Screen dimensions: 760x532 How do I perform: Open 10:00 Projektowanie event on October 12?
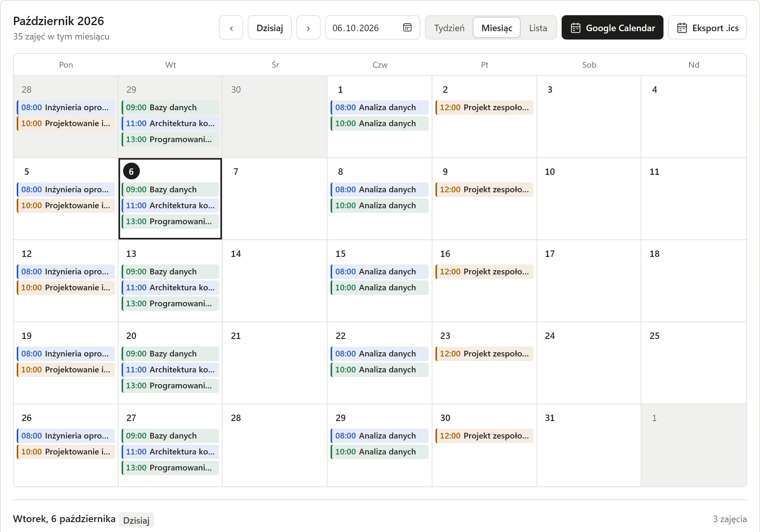tap(66, 288)
